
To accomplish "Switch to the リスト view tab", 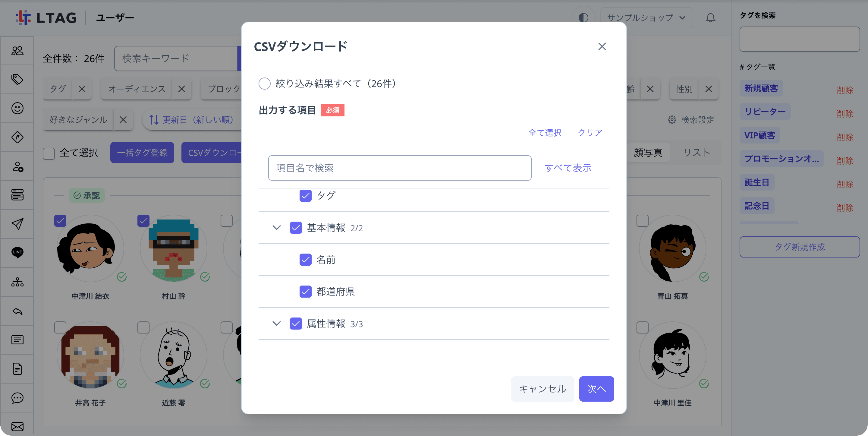I will pos(696,153).
